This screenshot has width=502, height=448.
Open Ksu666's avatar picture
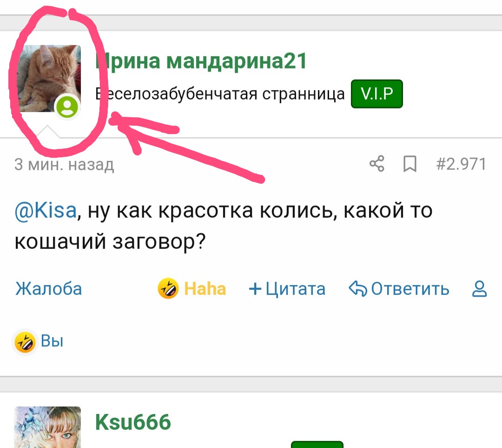(48, 427)
